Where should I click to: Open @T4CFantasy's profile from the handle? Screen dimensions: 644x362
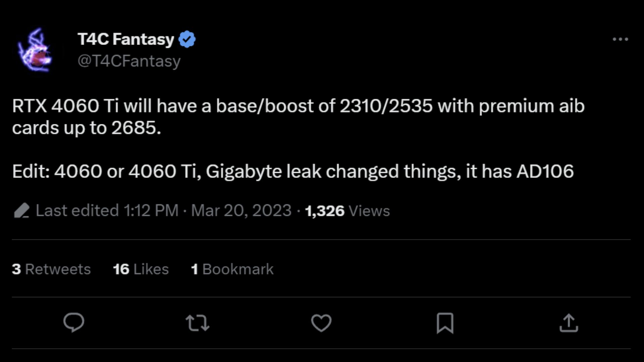click(x=129, y=61)
